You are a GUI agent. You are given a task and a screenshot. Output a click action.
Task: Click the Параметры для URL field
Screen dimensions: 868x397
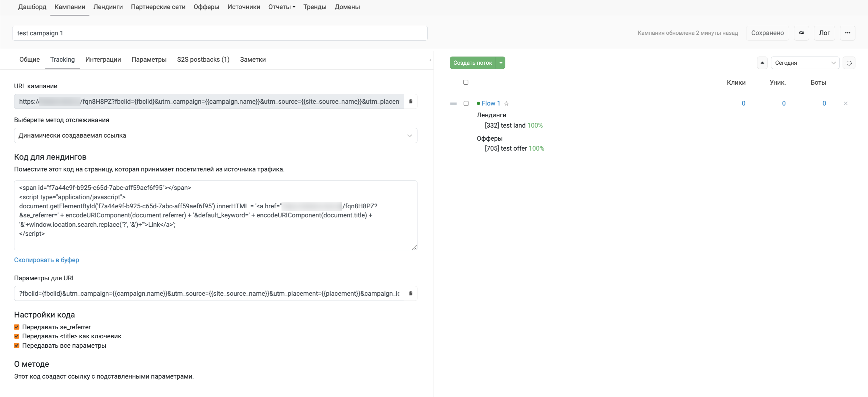(209, 293)
